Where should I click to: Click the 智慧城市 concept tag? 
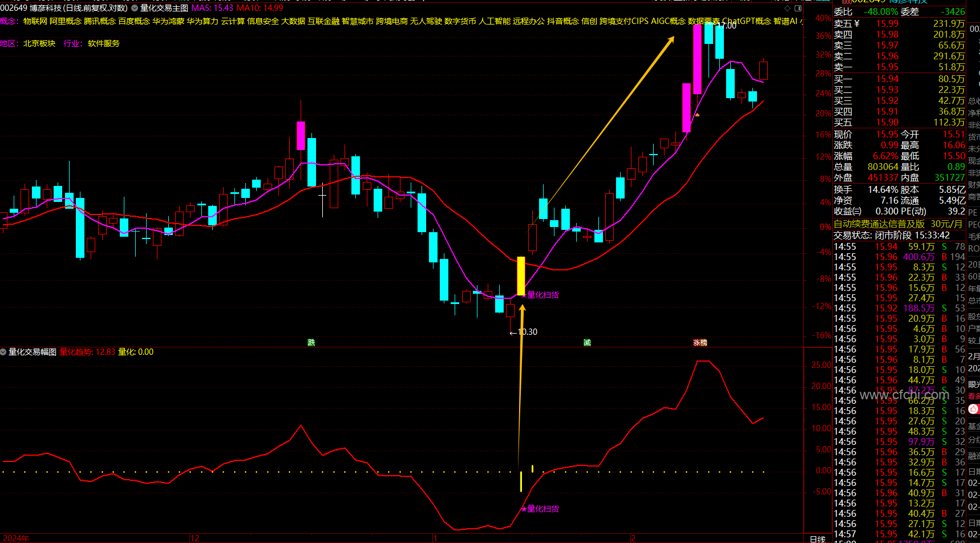point(358,21)
